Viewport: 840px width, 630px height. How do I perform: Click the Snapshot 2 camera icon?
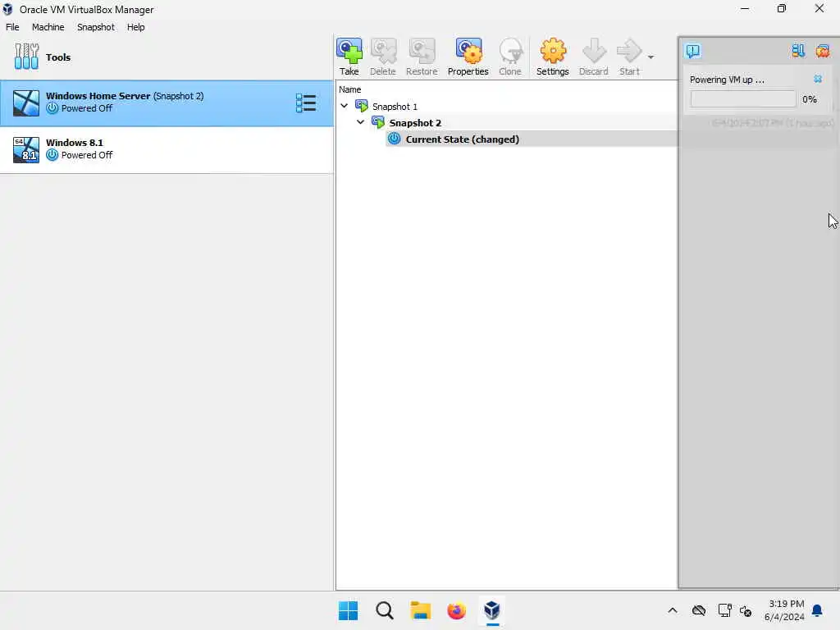[378, 122]
